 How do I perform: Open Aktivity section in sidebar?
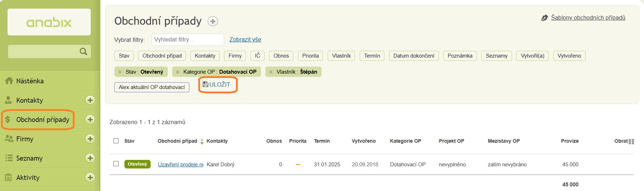[28, 177]
